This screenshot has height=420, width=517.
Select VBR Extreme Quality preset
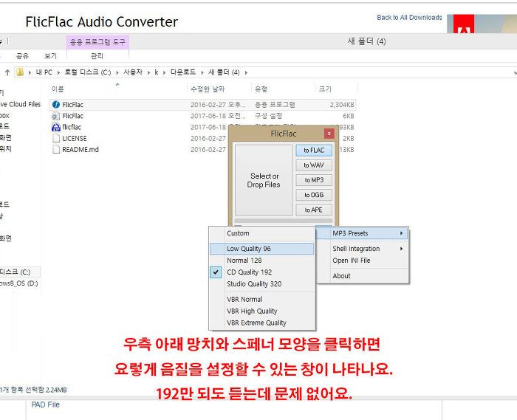[262, 323]
